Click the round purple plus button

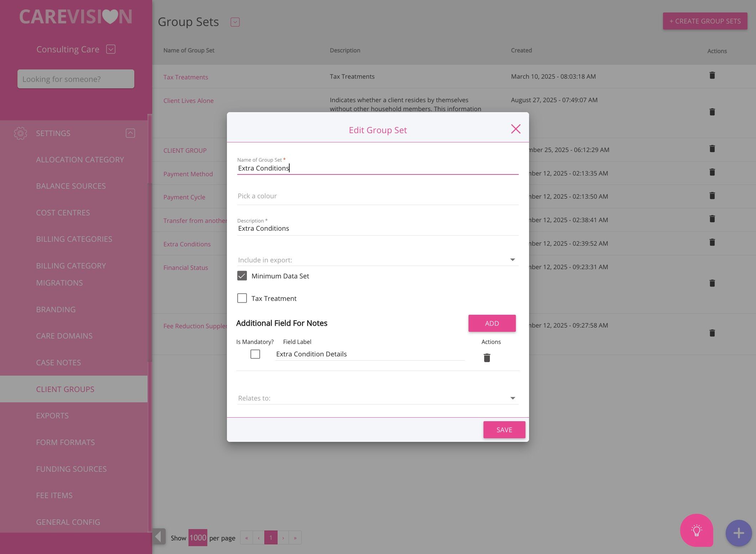point(739,533)
